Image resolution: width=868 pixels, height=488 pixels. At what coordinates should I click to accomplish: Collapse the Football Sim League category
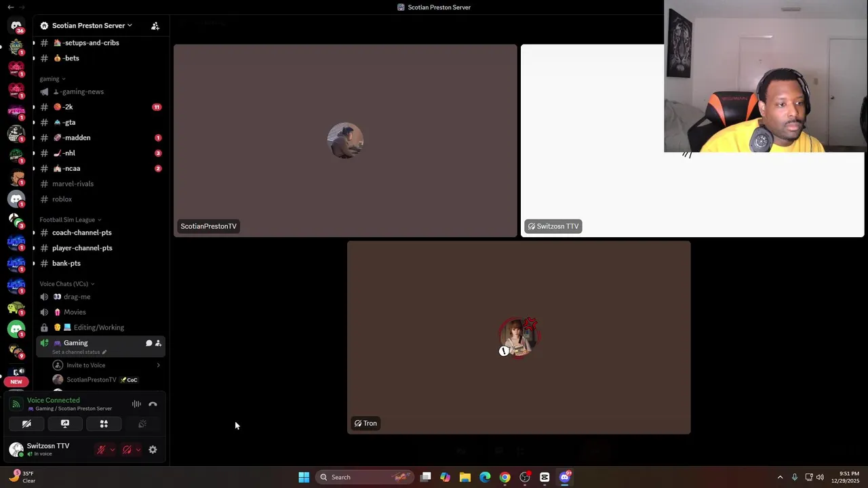[x=70, y=220]
